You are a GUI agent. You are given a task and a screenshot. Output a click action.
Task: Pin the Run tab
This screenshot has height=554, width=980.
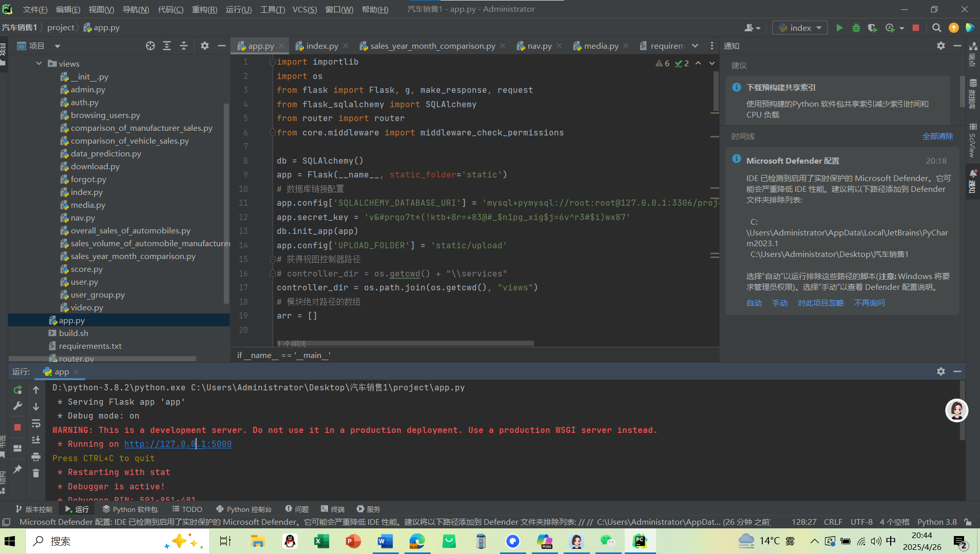(17, 469)
